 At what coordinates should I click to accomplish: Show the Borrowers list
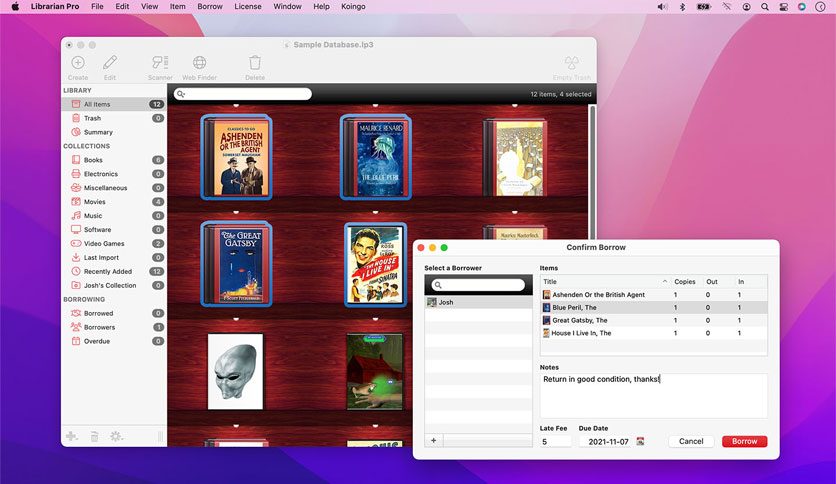pos(114,327)
